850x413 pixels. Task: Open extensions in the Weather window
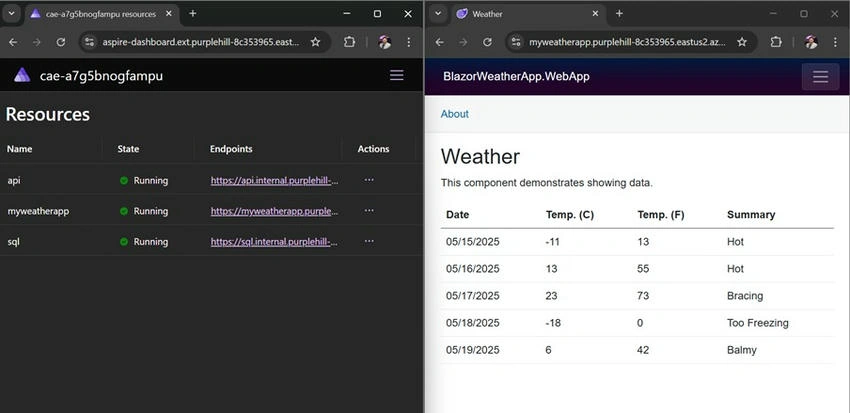click(x=776, y=42)
